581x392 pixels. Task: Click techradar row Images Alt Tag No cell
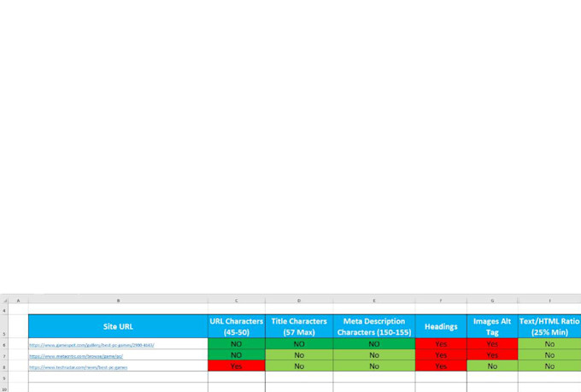click(492, 366)
